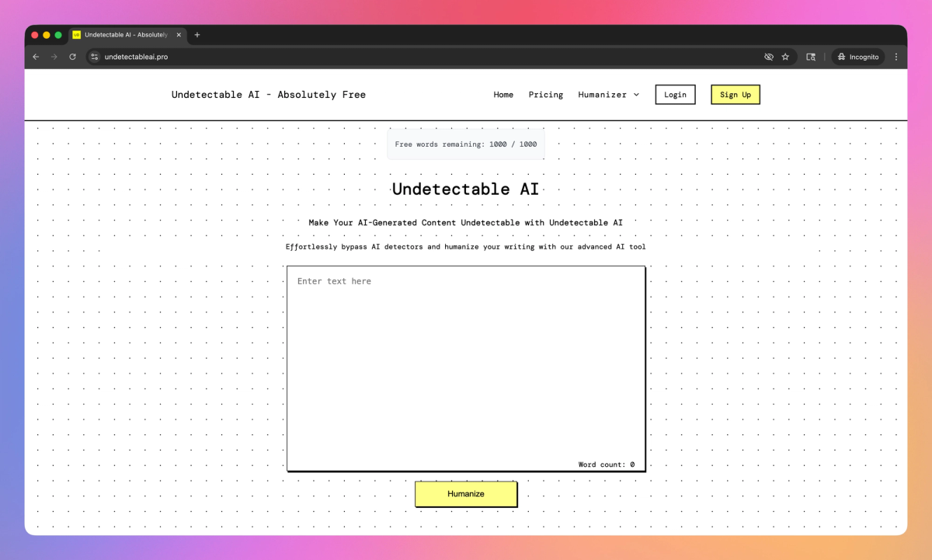Click the site settings icon in address bar
The height and width of the screenshot is (560, 932).
(x=93, y=56)
